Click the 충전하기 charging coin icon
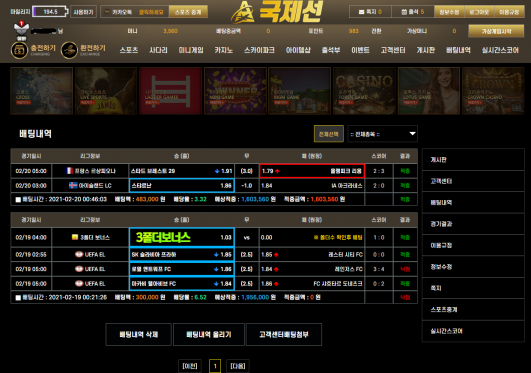The width and height of the screenshot is (531, 373). (19, 50)
